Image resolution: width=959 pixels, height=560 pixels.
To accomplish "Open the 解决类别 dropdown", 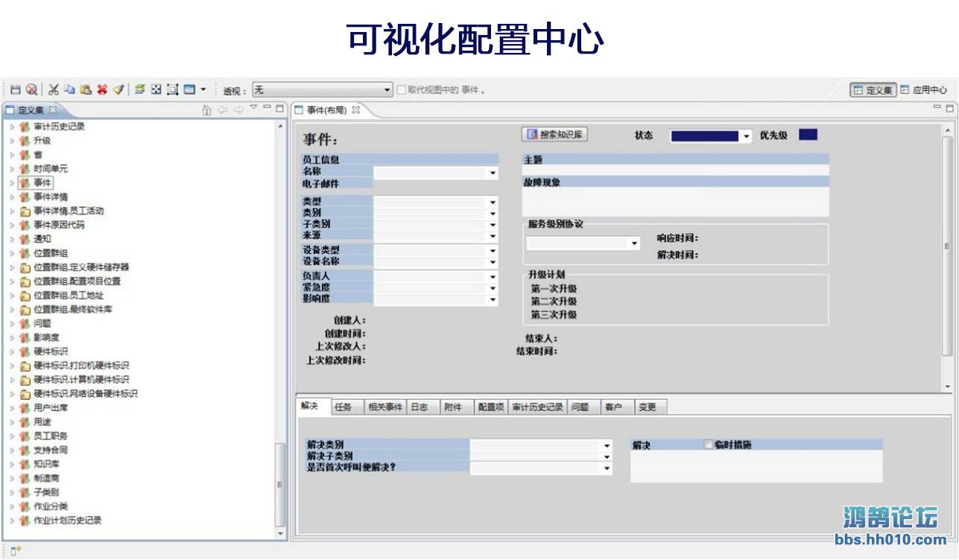I will pyautogui.click(x=607, y=445).
